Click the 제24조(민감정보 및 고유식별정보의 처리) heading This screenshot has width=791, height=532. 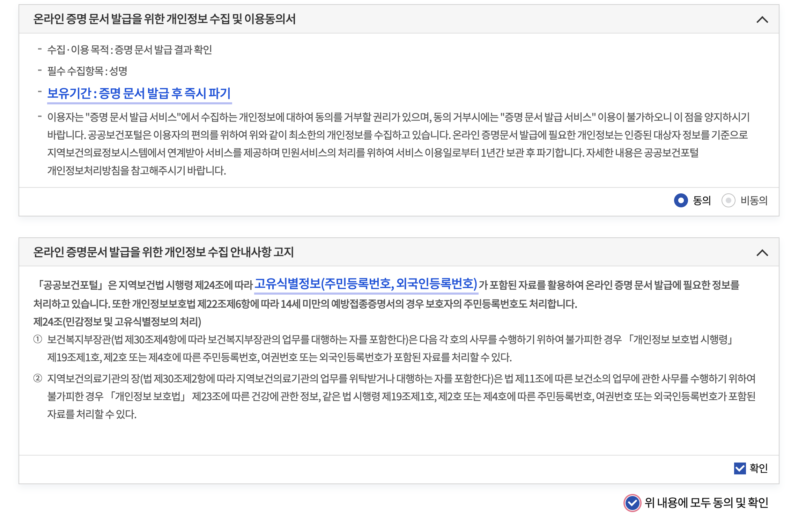[117, 322]
